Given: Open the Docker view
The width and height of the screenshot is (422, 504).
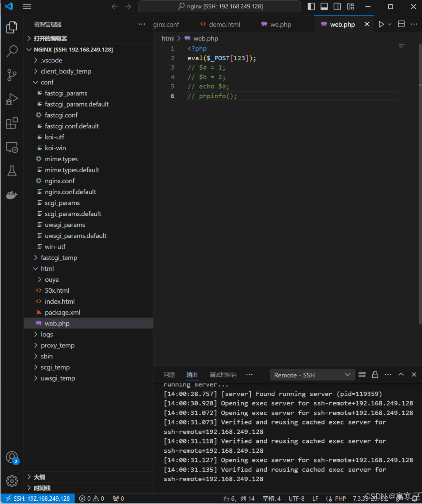Looking at the screenshot, I should 12,195.
